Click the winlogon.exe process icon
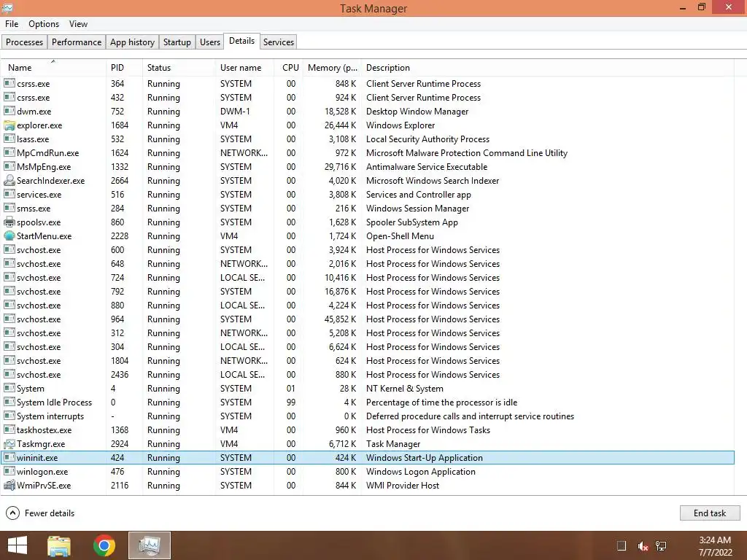747x560 pixels. pyautogui.click(x=9, y=472)
